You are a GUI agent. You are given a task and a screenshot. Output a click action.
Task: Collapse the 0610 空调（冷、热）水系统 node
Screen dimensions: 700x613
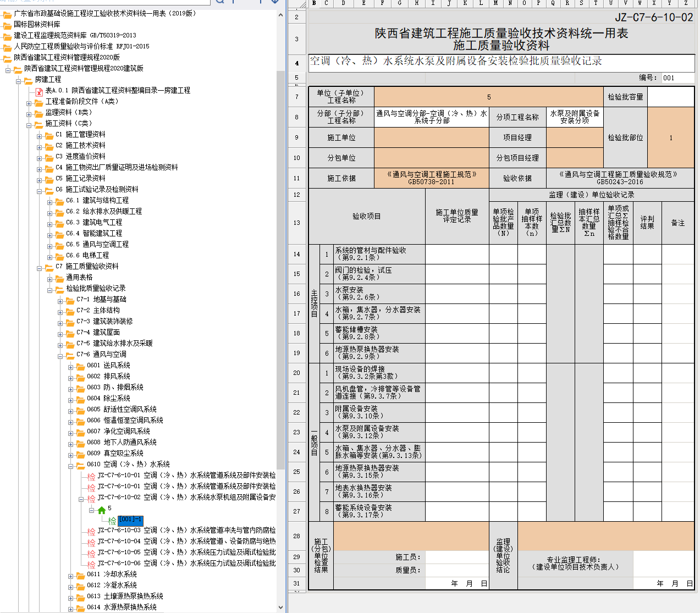[x=71, y=466]
